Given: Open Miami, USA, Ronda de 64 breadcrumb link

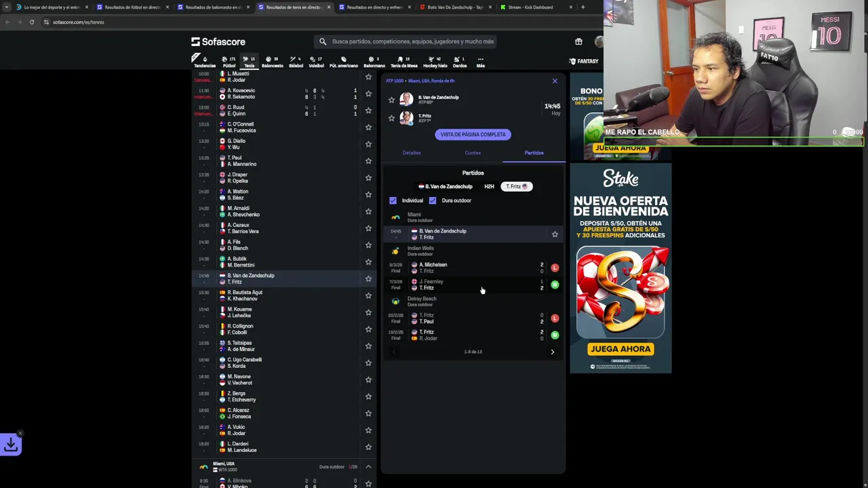Looking at the screenshot, I should (431, 81).
